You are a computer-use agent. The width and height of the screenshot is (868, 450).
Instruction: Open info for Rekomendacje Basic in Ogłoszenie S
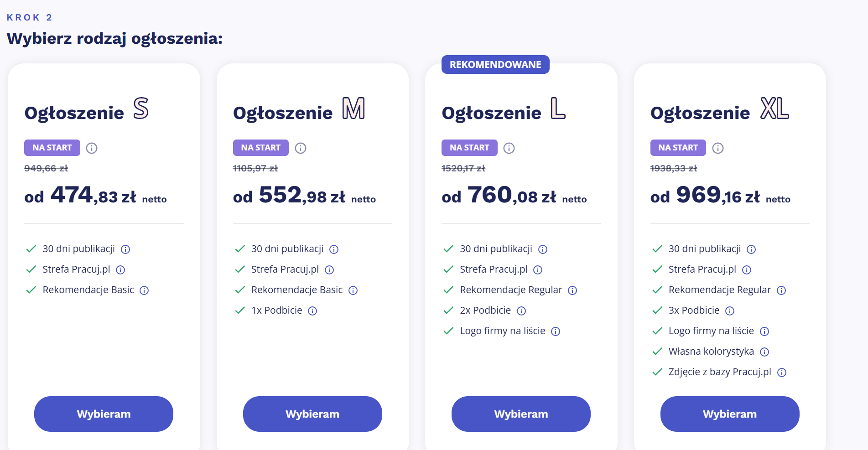[144, 290]
